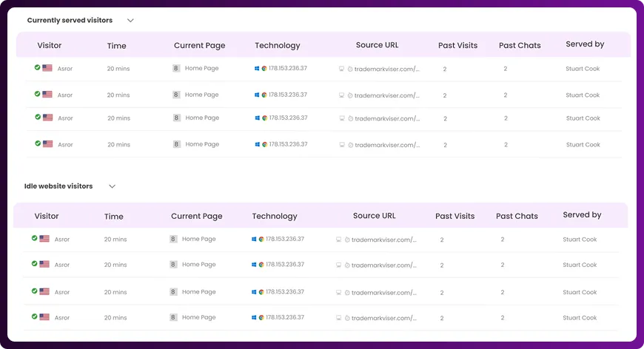Click US flag icon in first idle visitor row
This screenshot has width=644, height=349.
[x=44, y=239]
